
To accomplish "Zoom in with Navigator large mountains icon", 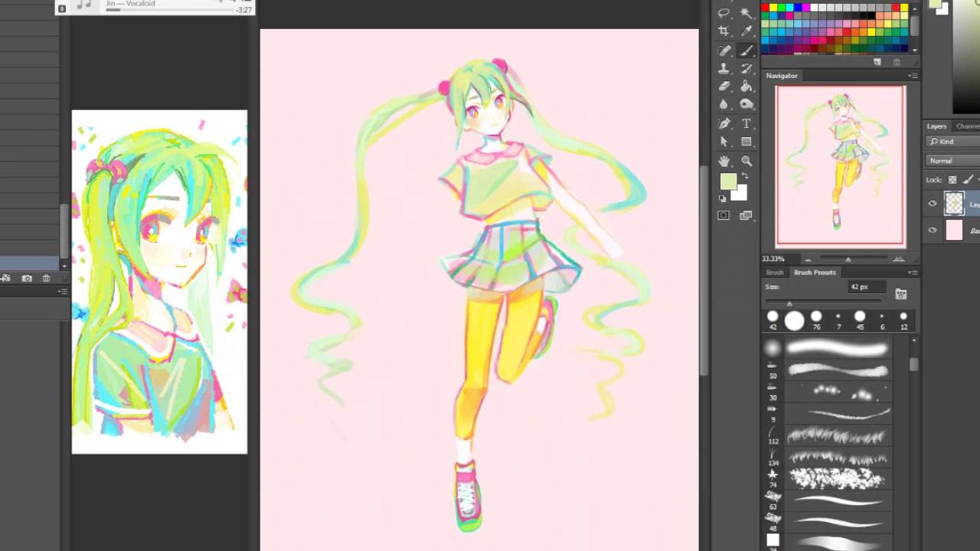I will 898,259.
